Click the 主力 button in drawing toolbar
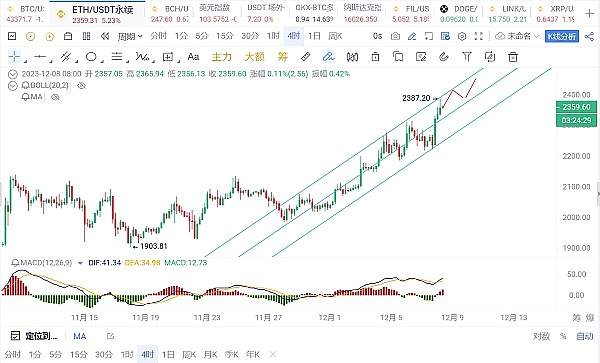Viewport: 600px width, 363px height. [x=222, y=57]
